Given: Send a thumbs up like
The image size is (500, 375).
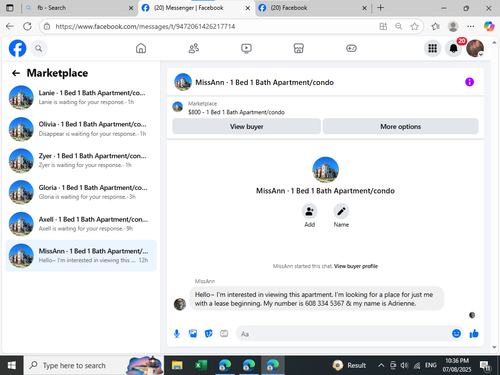Looking at the screenshot, I should pyautogui.click(x=474, y=333).
